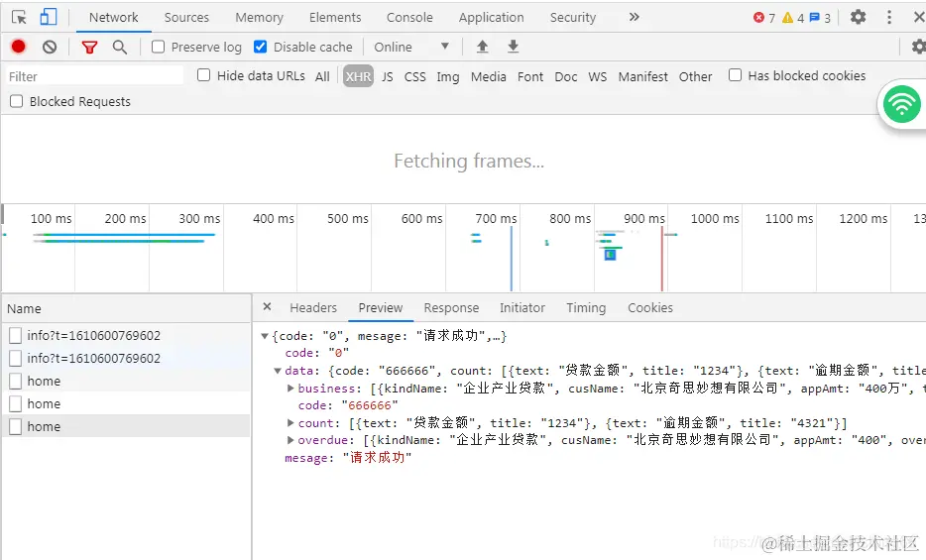Uncheck the Disable cache checkbox
This screenshot has height=560, width=926.
click(x=260, y=47)
